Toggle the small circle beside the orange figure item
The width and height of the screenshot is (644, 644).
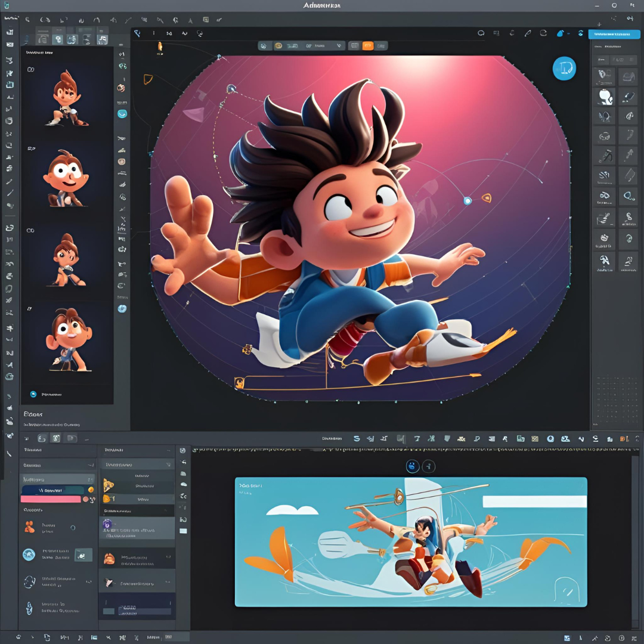click(x=73, y=528)
